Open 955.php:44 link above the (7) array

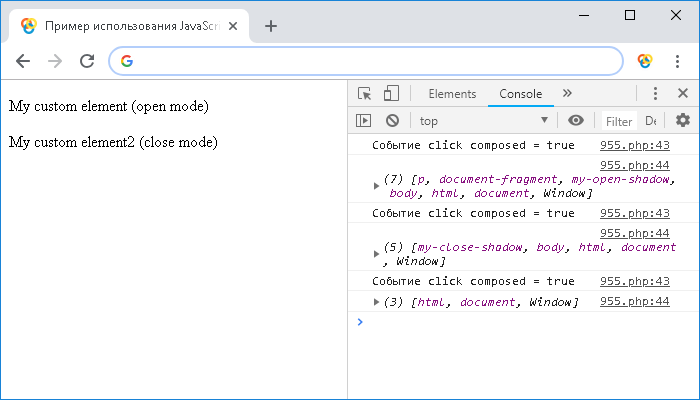(x=634, y=165)
